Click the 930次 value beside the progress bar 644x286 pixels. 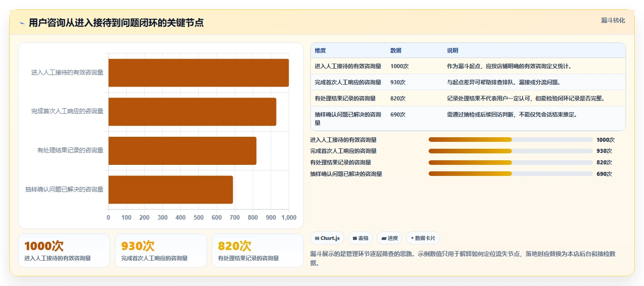(604, 151)
